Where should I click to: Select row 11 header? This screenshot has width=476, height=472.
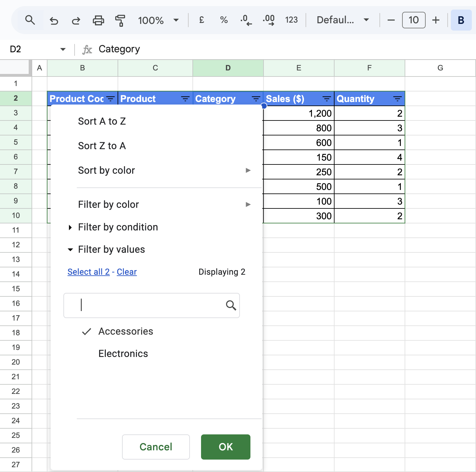click(x=16, y=230)
